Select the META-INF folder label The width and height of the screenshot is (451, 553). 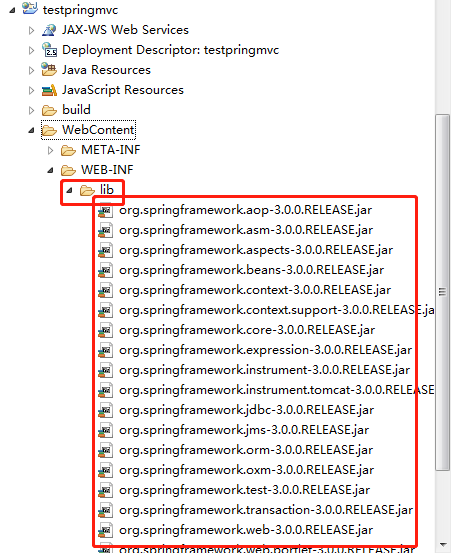click(111, 150)
